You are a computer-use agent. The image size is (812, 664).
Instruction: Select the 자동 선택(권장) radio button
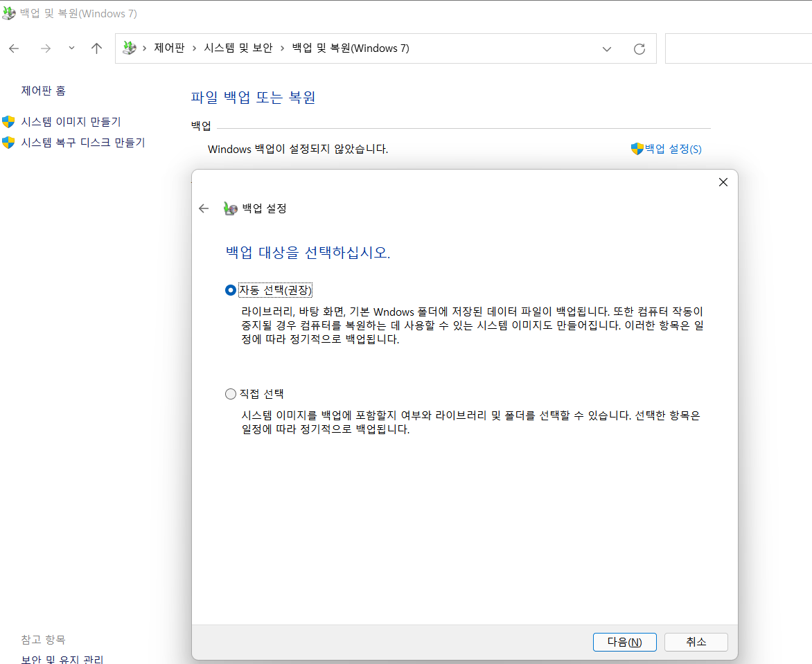[x=230, y=289]
